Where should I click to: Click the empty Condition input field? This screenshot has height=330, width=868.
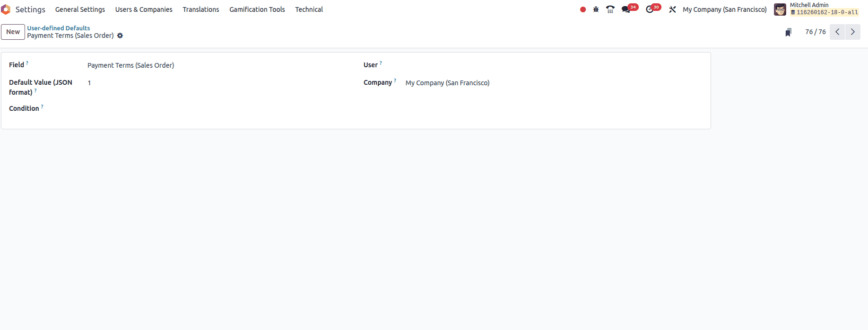tap(219, 109)
